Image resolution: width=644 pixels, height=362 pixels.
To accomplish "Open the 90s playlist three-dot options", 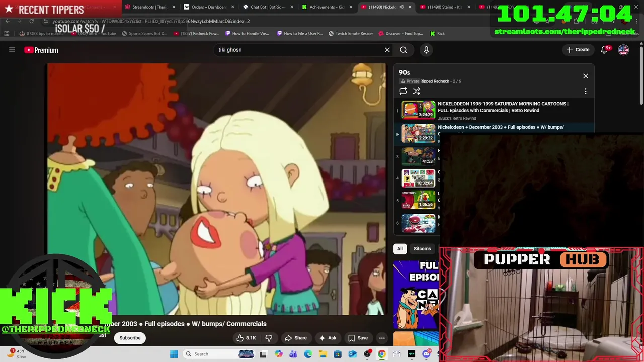I will (x=586, y=91).
